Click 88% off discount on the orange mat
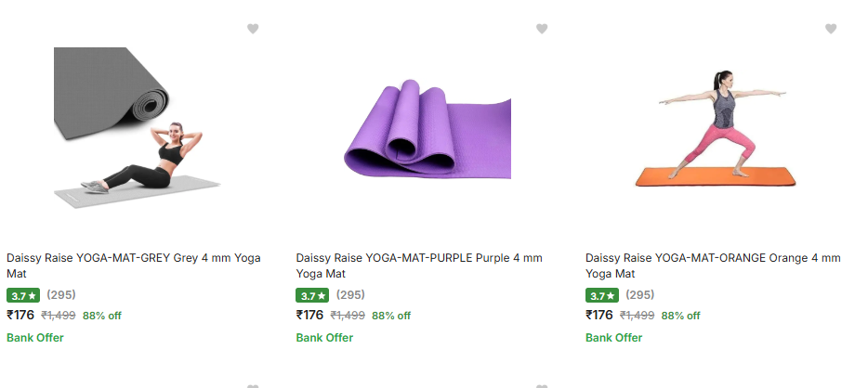This screenshot has width=868, height=388. [x=681, y=316]
